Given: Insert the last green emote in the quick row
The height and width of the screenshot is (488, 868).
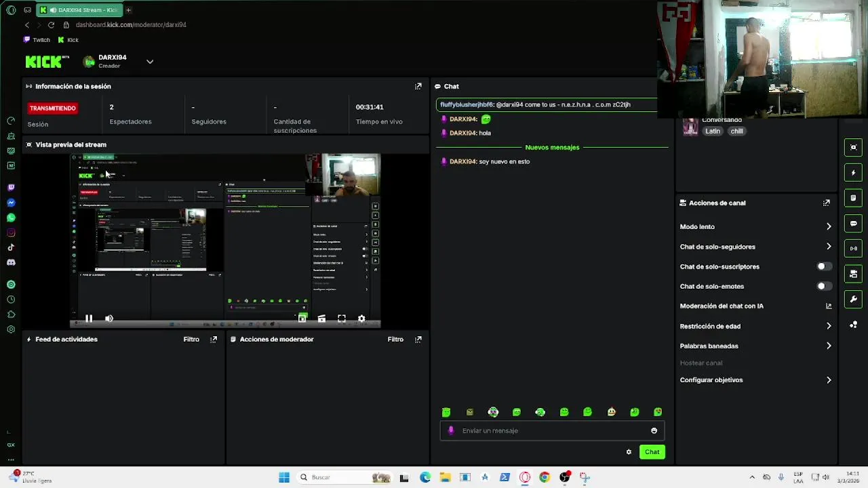Looking at the screenshot, I should click(658, 412).
